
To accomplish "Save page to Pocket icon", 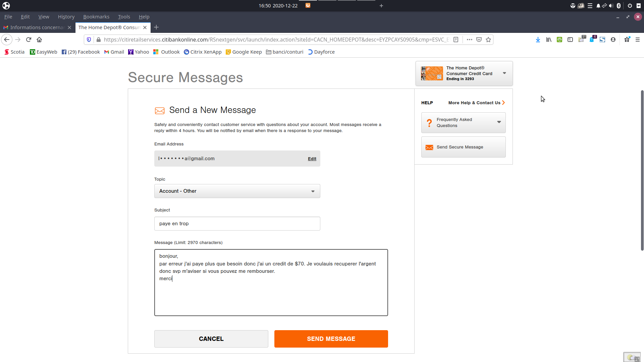I will [x=479, y=40].
